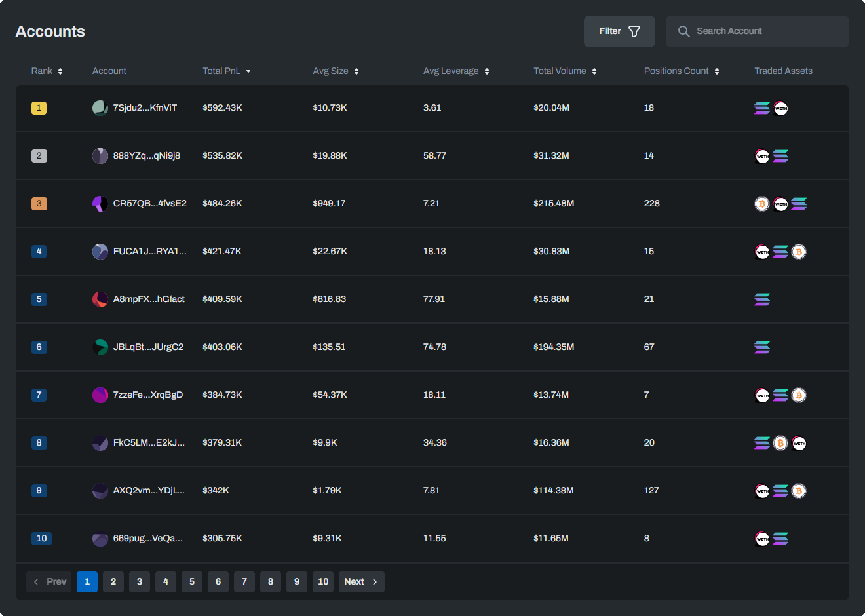Screen dimensions: 865x616
Task: Click the Solana icon in AXQ2vm...YDjL... row
Action: (780, 491)
